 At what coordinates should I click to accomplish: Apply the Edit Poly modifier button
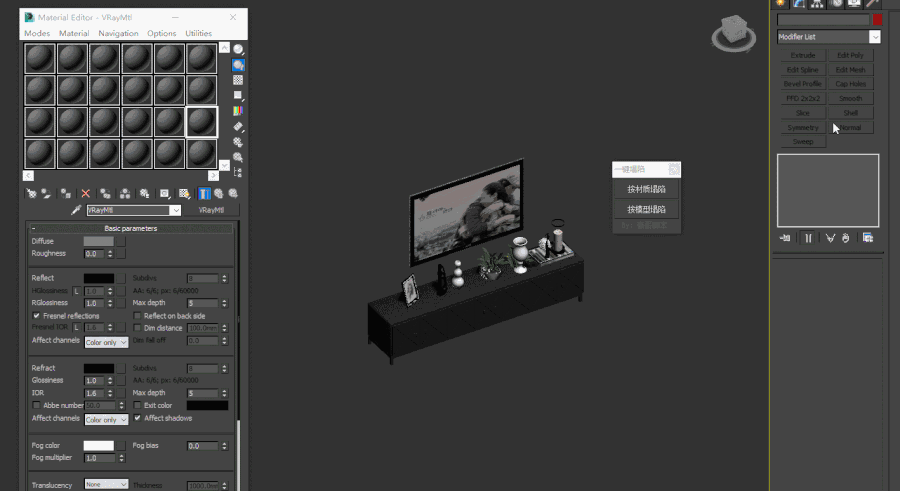coord(851,55)
